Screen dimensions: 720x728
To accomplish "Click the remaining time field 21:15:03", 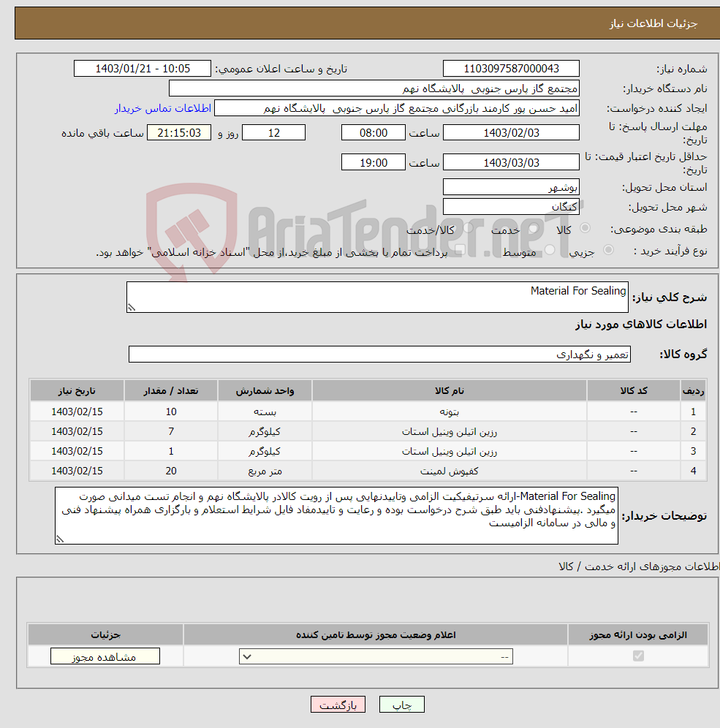I will tap(179, 133).
